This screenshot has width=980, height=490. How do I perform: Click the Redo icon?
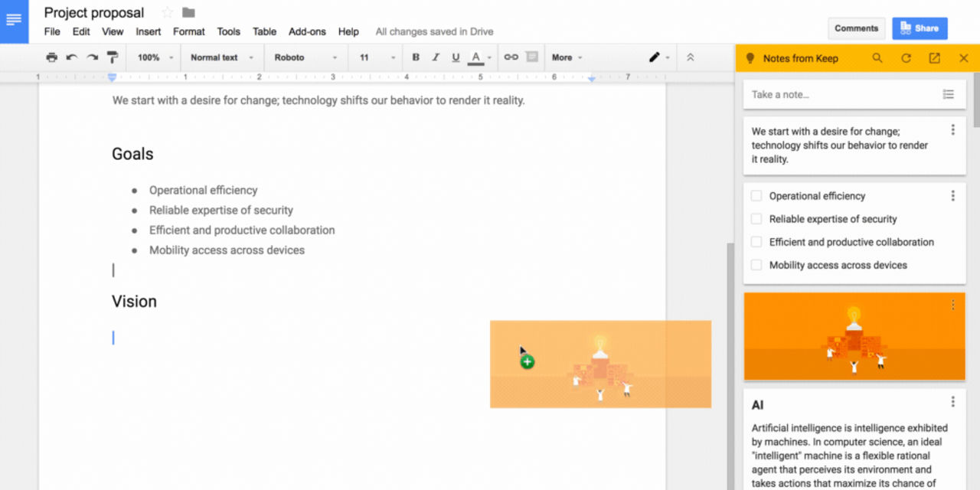pyautogui.click(x=92, y=57)
